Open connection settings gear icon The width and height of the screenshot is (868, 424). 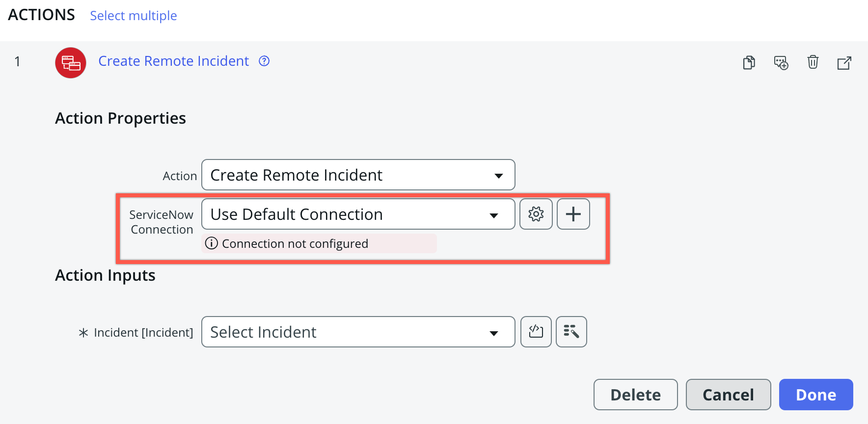(536, 214)
